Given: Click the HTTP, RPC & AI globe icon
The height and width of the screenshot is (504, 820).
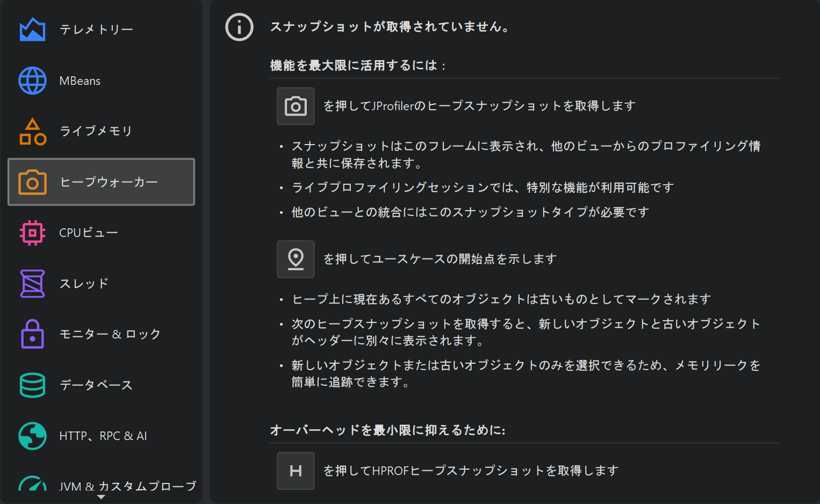Looking at the screenshot, I should (x=32, y=436).
